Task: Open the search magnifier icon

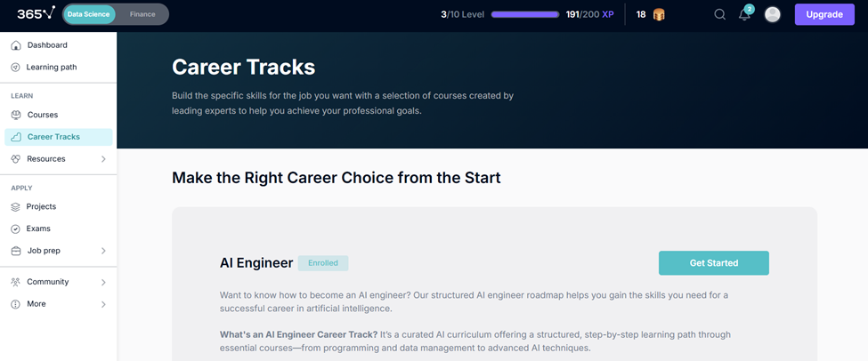Action: coord(719,14)
